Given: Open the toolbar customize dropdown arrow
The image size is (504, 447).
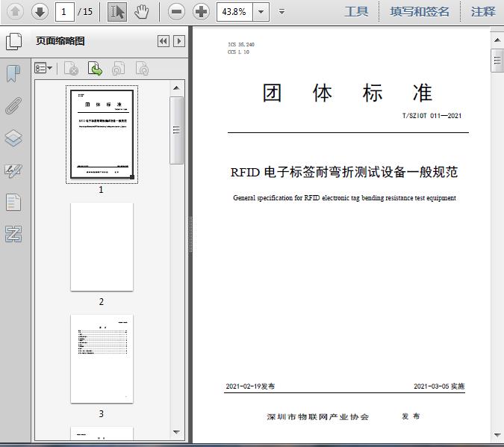Looking at the screenshot, I should tap(282, 12).
